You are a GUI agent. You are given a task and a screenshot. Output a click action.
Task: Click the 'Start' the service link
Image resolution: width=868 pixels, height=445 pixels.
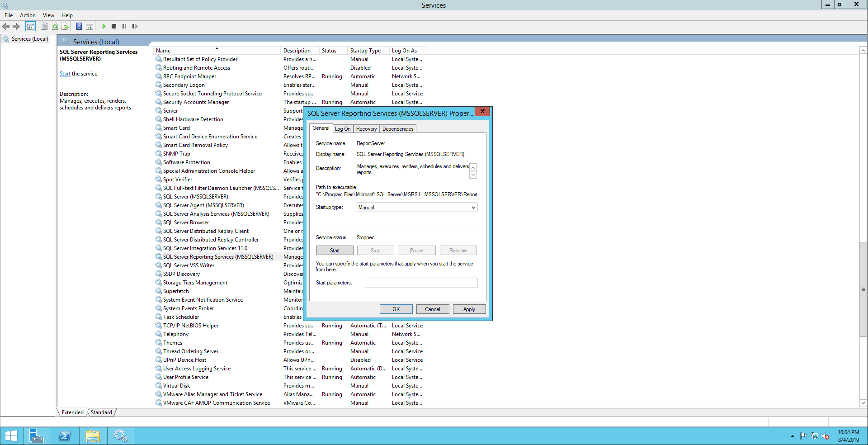(65, 74)
